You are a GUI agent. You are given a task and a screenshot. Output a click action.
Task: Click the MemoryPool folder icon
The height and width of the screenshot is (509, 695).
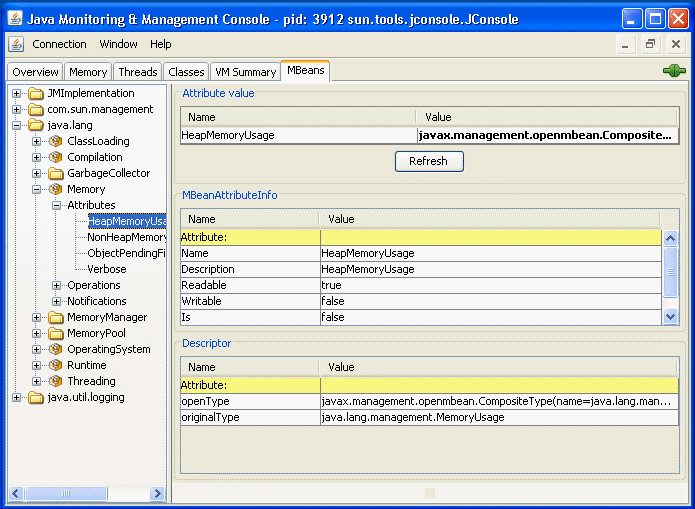(x=56, y=333)
